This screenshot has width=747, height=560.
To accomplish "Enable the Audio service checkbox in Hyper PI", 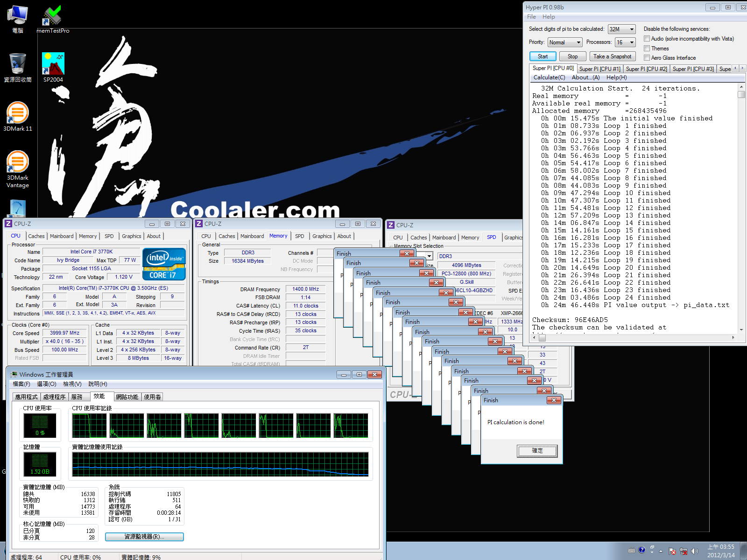I will tap(647, 39).
